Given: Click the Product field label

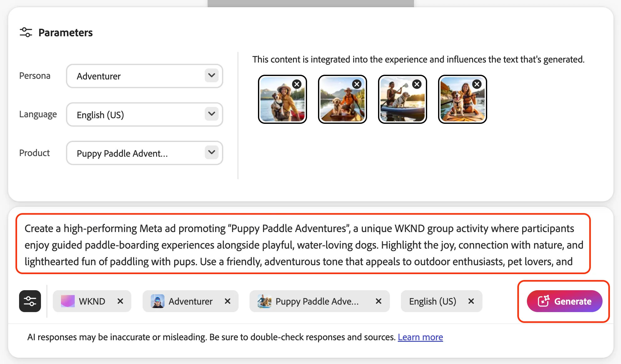Looking at the screenshot, I should [x=34, y=153].
